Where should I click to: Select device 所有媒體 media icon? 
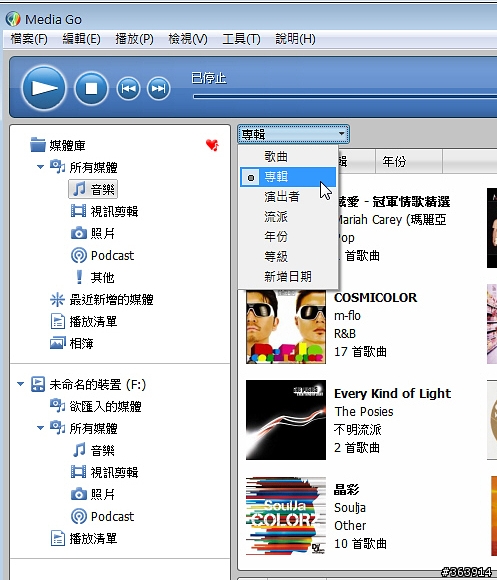[x=57, y=428]
